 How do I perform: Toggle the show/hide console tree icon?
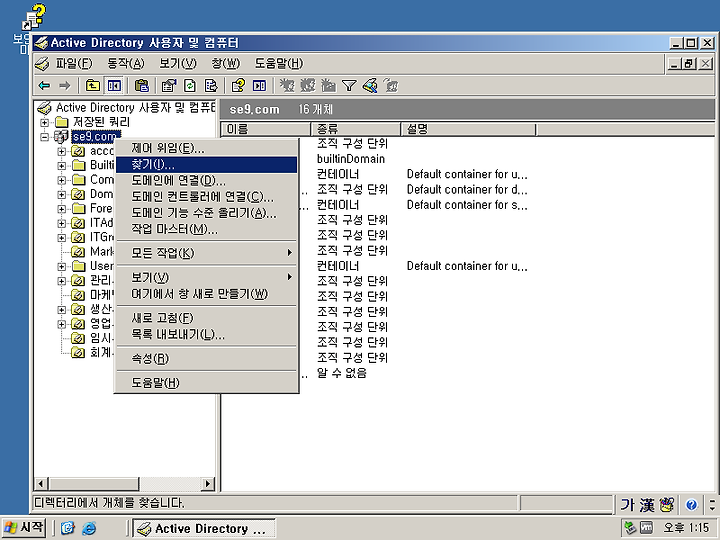click(x=113, y=85)
